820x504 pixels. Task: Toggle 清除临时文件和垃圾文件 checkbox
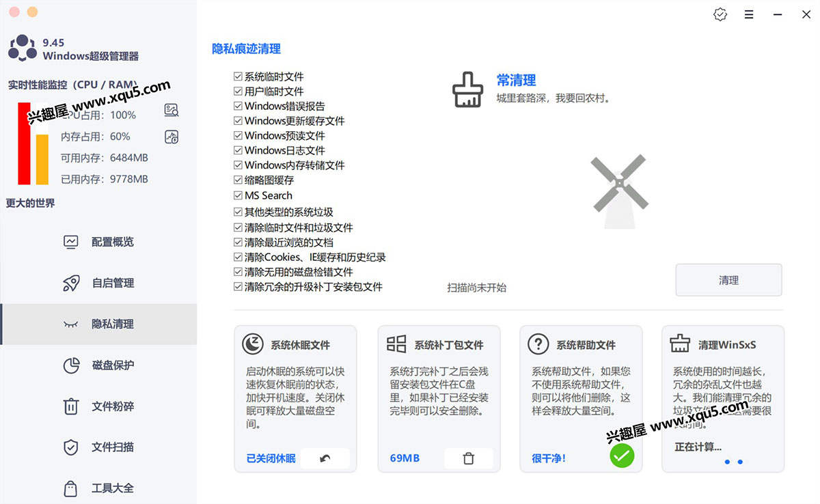pos(238,227)
